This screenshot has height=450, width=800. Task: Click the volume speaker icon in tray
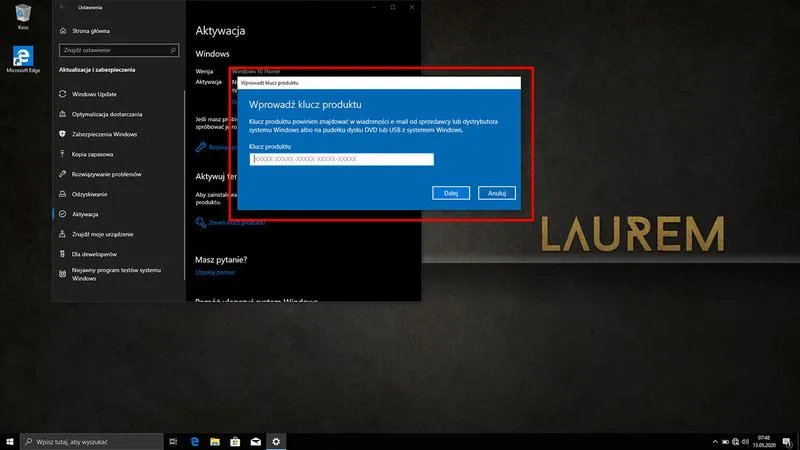coord(745,442)
